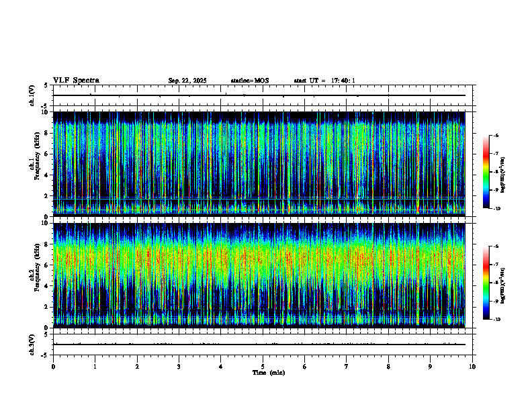
Task: Click time axis tick label "5"
Action: pos(263,367)
